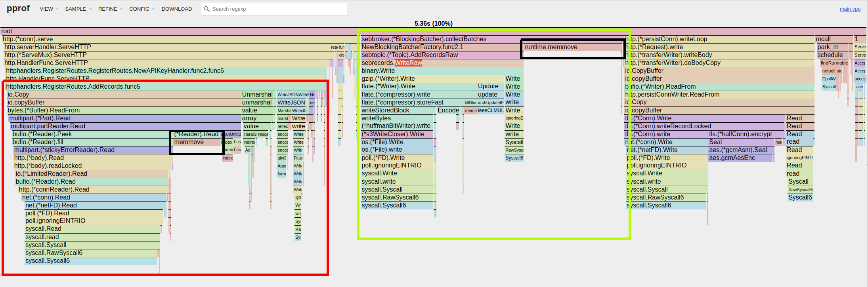Click the magnifier icon in search box
The image size is (868, 287).
[206, 9]
